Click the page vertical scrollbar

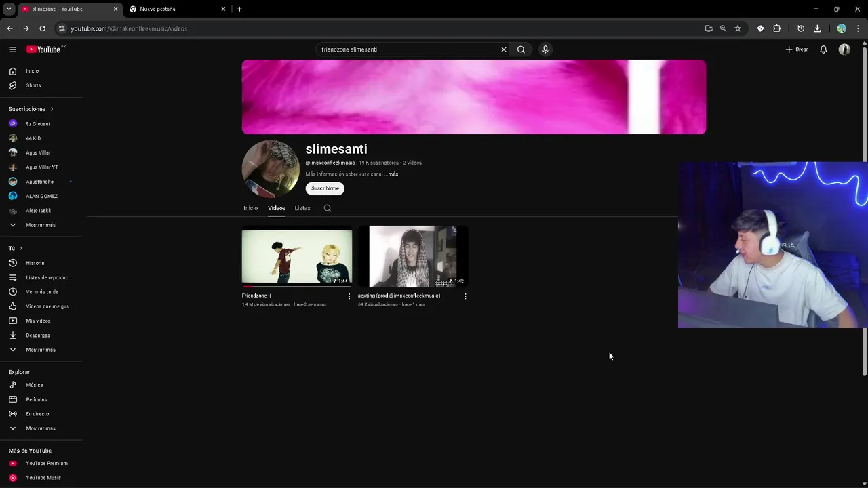(x=864, y=210)
